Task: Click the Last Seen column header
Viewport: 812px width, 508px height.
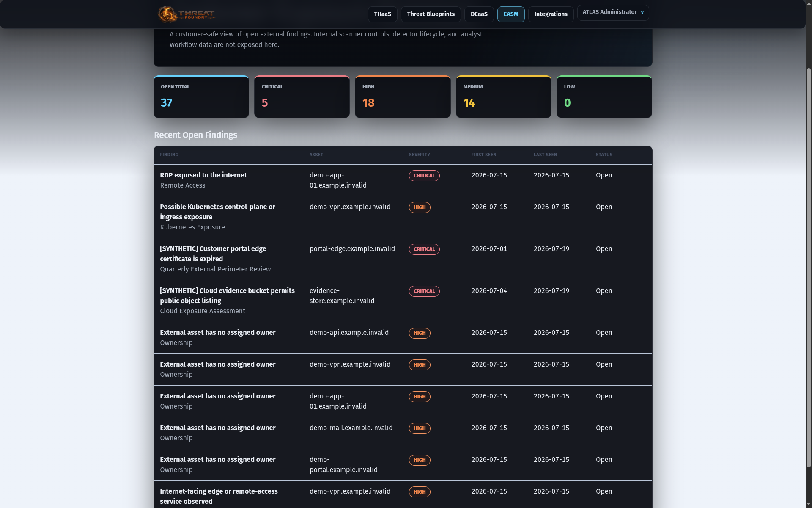Action: coord(545,155)
